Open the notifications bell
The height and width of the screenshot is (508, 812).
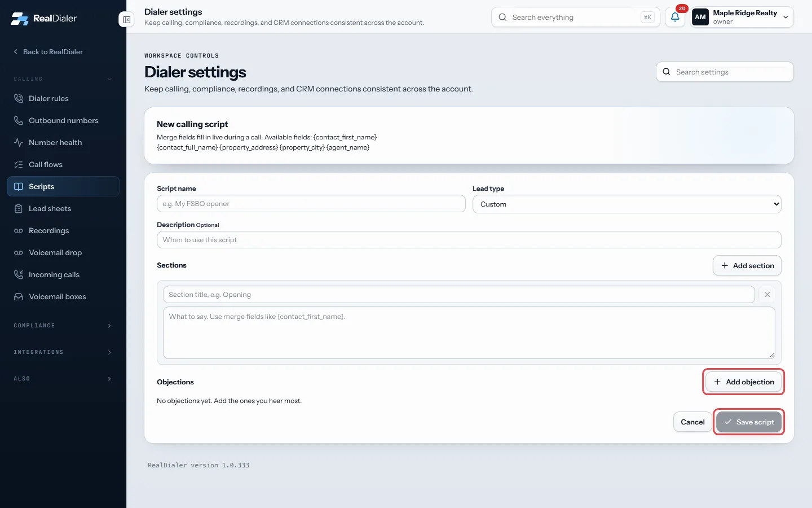click(x=675, y=17)
